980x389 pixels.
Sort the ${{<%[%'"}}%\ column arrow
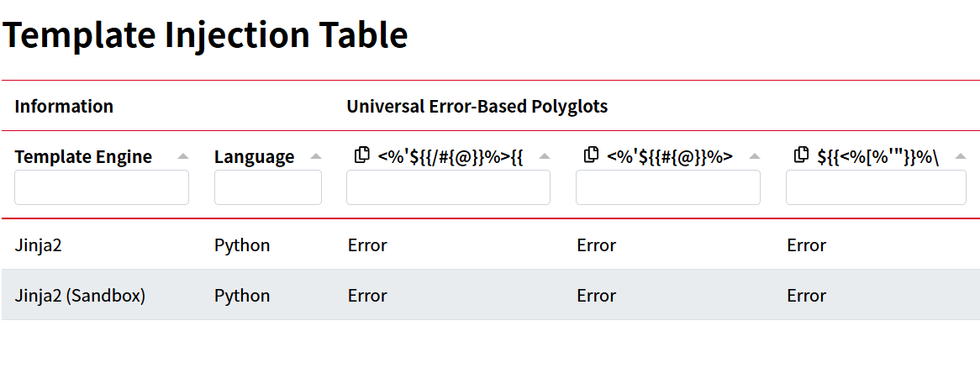(x=961, y=157)
